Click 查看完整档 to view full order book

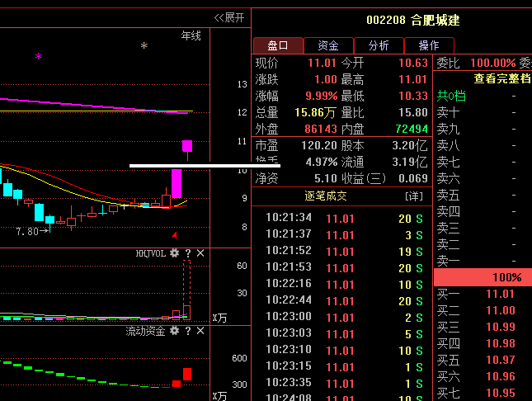tap(502, 78)
